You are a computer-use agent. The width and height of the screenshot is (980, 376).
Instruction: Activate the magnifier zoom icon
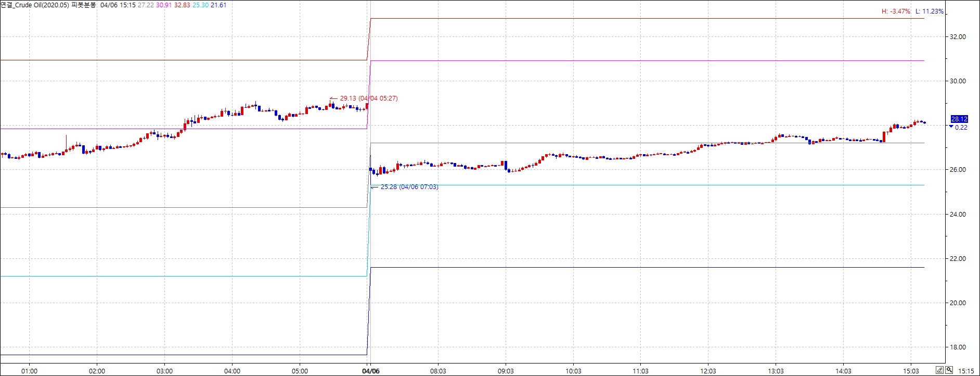[x=949, y=370]
